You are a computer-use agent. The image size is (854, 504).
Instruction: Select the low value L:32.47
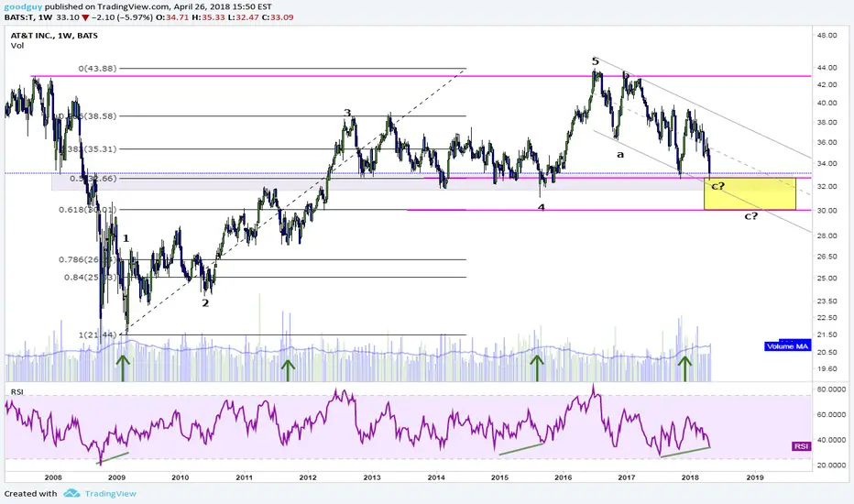coord(243,17)
